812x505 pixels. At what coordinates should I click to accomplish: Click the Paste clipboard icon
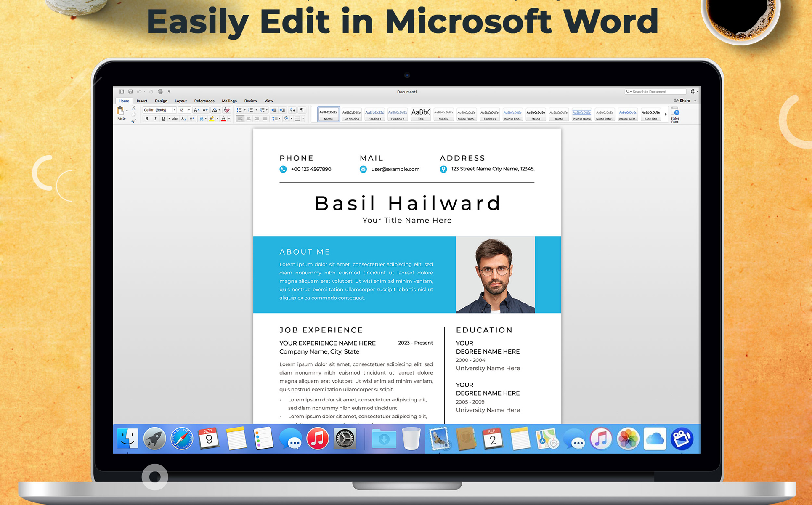point(120,111)
